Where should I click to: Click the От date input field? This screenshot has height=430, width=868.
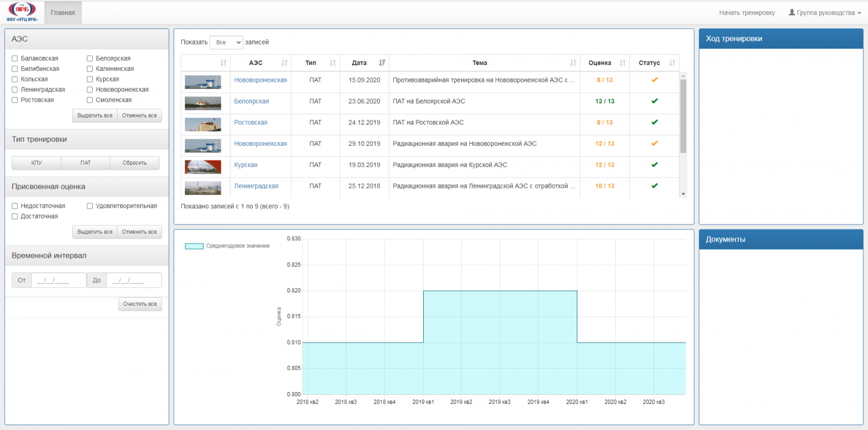click(x=59, y=280)
